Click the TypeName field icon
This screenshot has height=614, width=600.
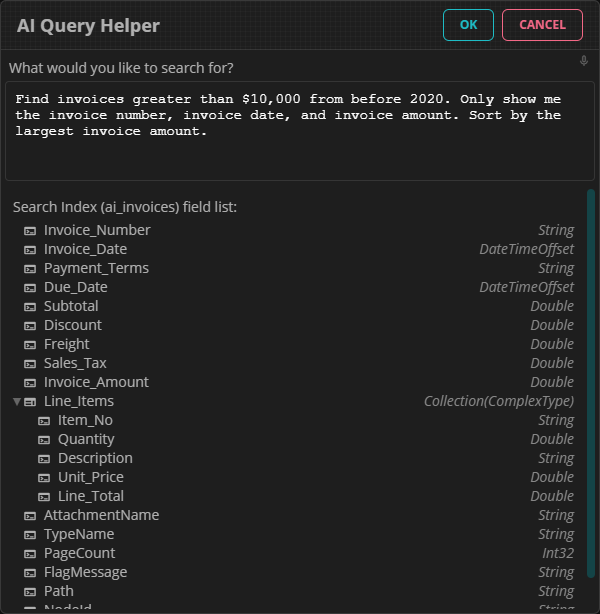click(x=30, y=535)
